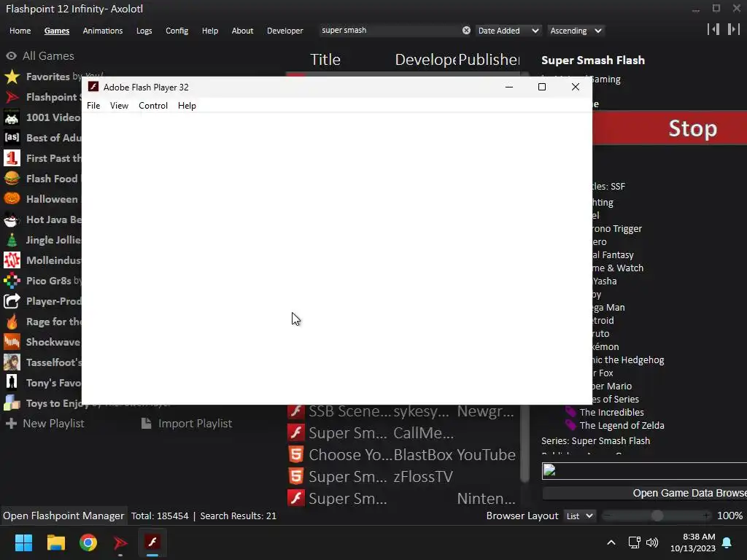Open the First Past the Post playlist icon

[x=12, y=158]
